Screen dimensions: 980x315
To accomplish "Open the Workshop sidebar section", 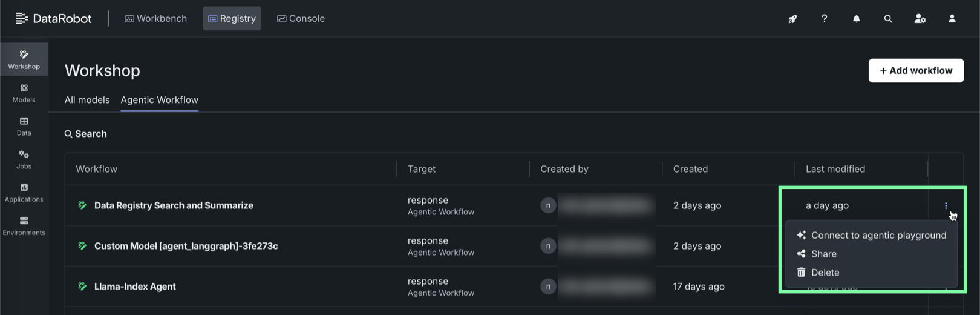I will coord(24,59).
